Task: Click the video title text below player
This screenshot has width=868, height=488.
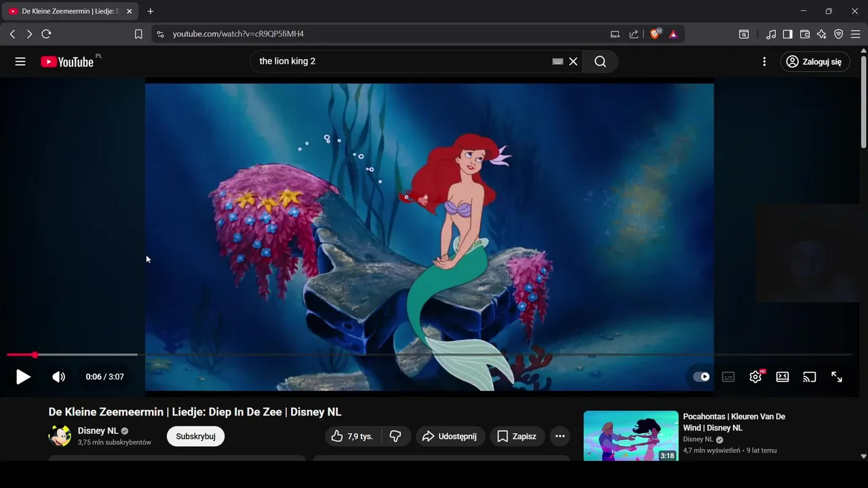Action: pyautogui.click(x=195, y=412)
